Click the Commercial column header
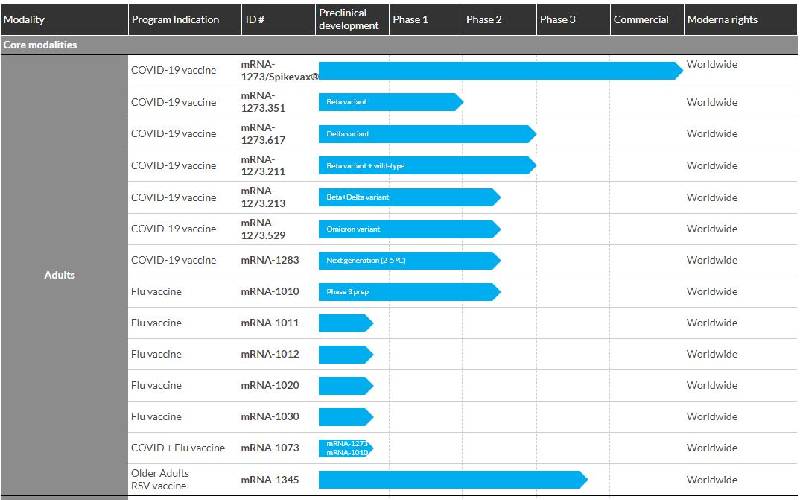Screen dimensions: 800x500 [x=641, y=20]
